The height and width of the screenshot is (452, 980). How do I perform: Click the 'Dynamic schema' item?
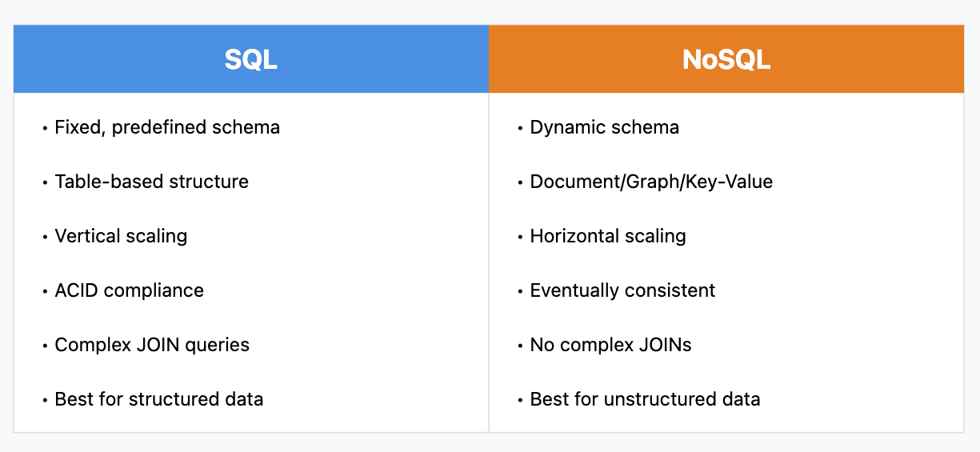(x=605, y=127)
